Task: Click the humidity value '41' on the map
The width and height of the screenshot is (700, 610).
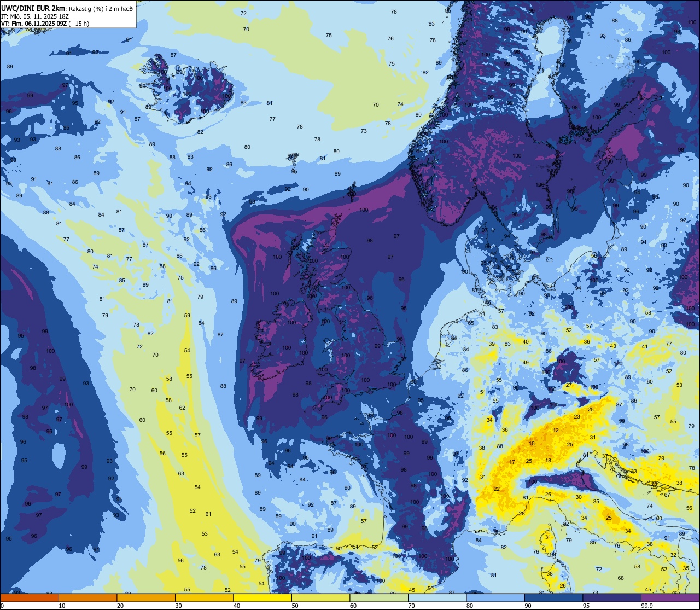Action: pos(645,347)
